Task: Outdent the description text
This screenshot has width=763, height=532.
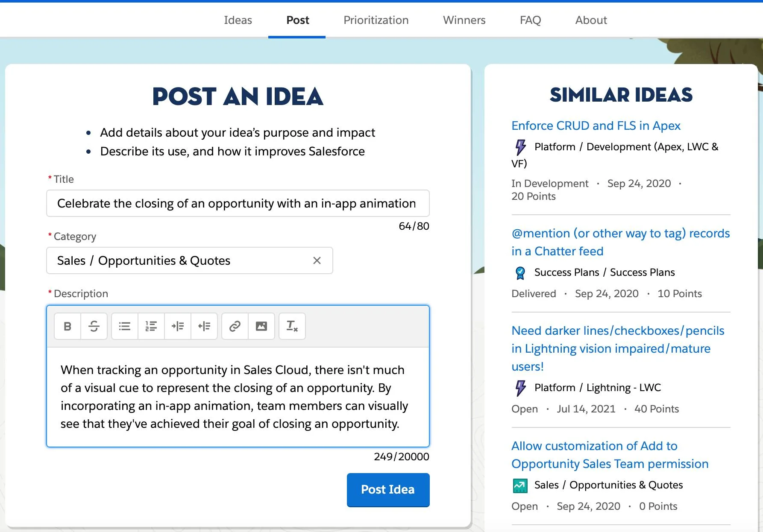Action: pos(204,326)
